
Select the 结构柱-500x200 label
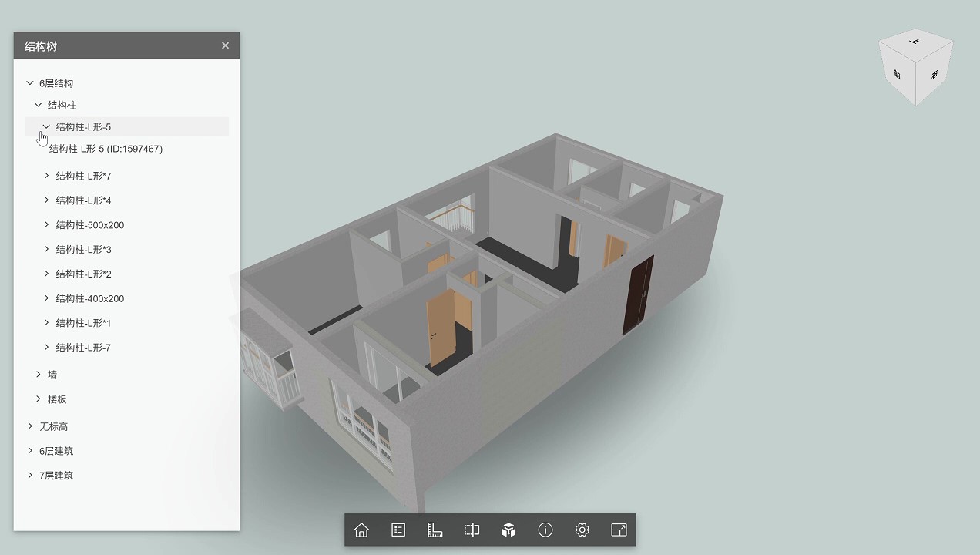pyautogui.click(x=90, y=225)
